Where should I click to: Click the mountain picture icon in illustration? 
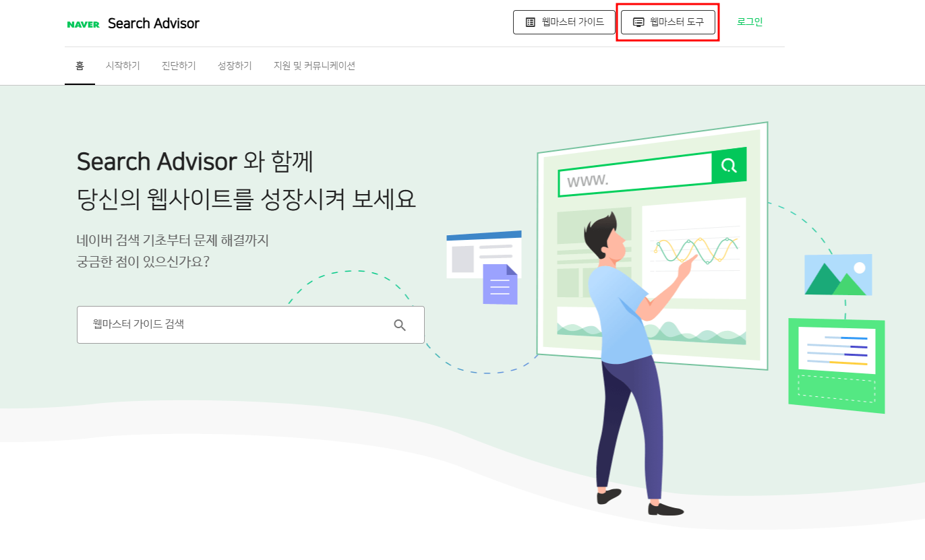tap(838, 274)
